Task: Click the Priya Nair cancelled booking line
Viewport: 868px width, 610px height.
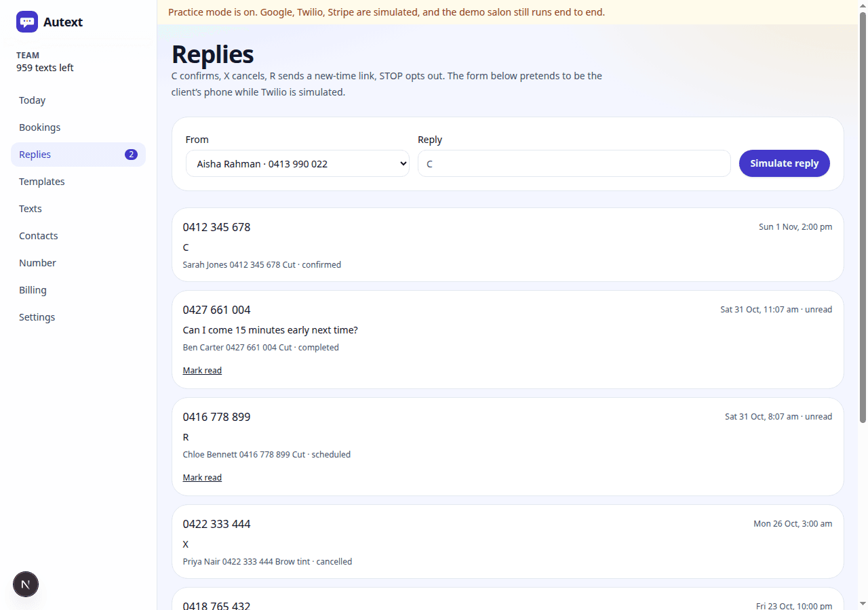Action: pyautogui.click(x=267, y=562)
